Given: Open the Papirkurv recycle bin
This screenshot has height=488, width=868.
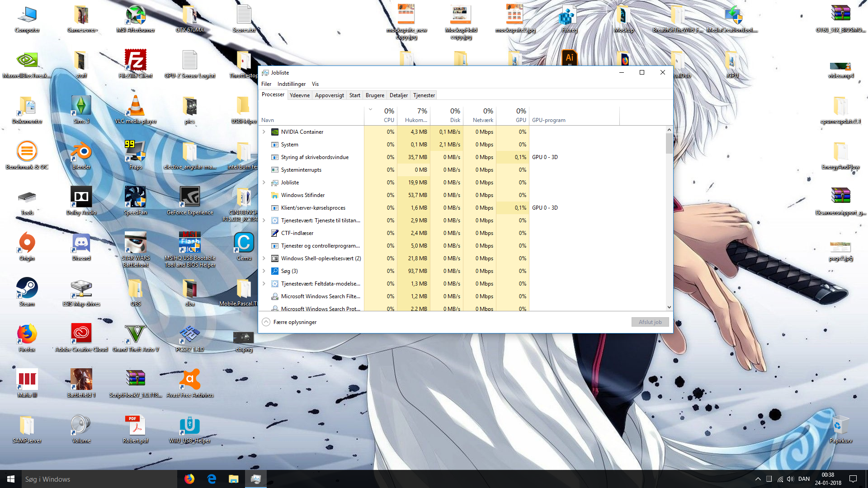Looking at the screenshot, I should click(x=841, y=429).
